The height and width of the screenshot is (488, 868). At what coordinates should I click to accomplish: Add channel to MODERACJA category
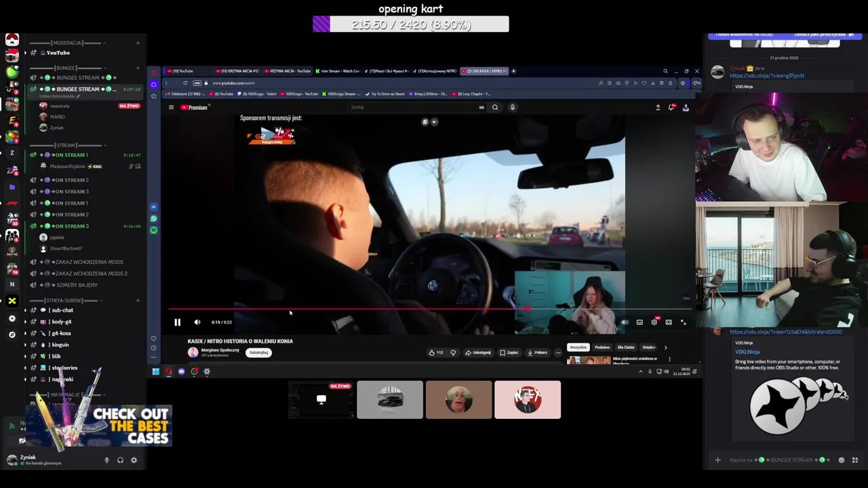[x=138, y=43]
